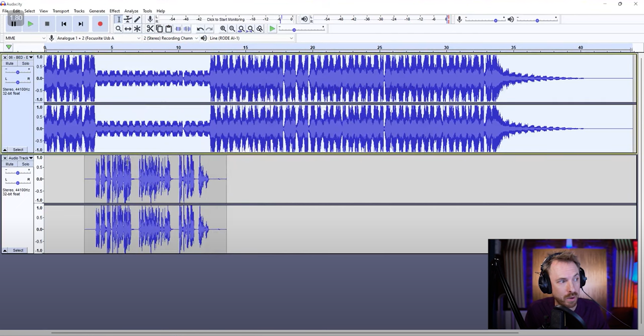Toggle Mute on Audio Track
Image resolution: width=644 pixels, height=336 pixels.
(x=9, y=164)
